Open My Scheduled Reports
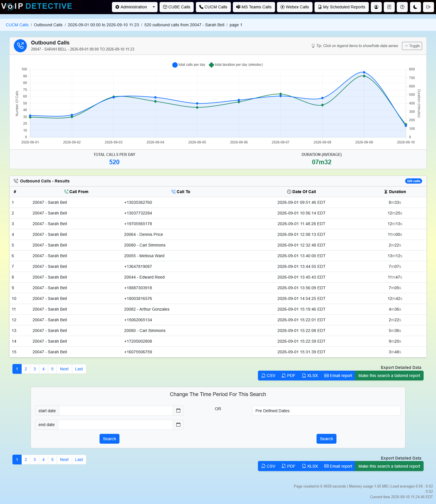 342,7
